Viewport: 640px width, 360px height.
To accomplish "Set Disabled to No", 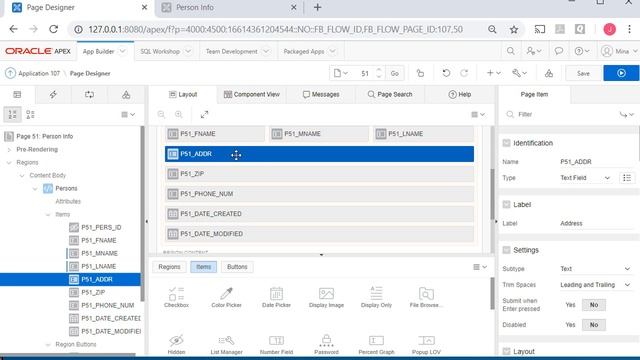I will [594, 325].
